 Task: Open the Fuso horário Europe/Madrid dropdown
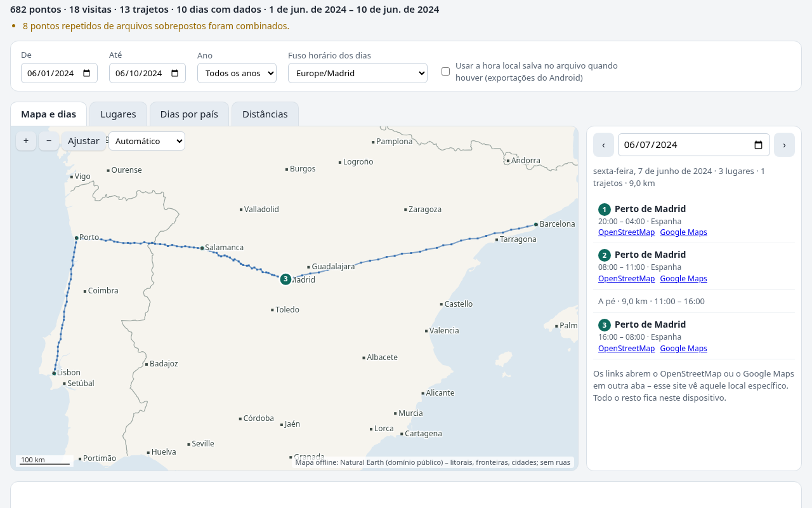[x=358, y=73]
